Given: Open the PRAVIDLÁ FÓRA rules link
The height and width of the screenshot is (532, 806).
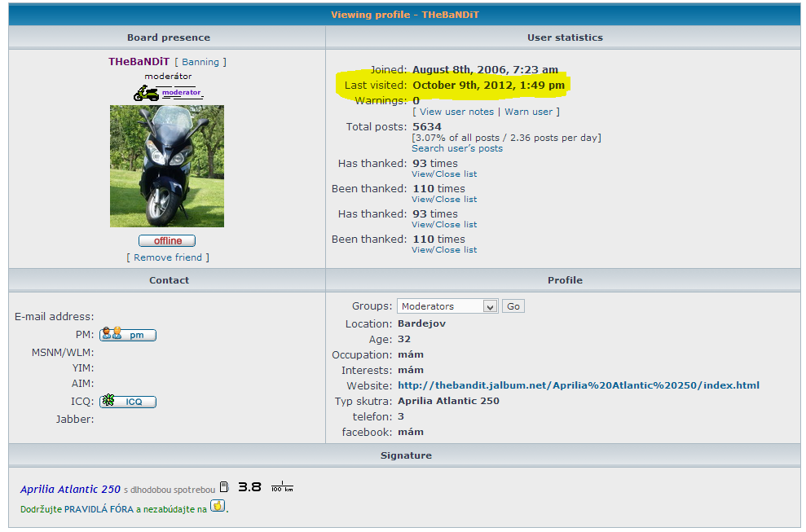Looking at the screenshot, I should [x=99, y=509].
